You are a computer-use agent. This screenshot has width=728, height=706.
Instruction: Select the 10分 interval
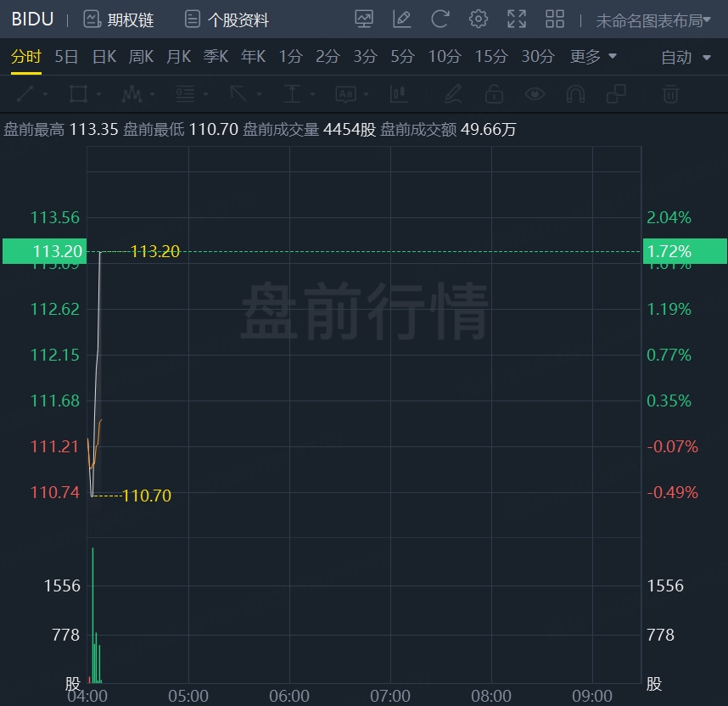(x=445, y=57)
